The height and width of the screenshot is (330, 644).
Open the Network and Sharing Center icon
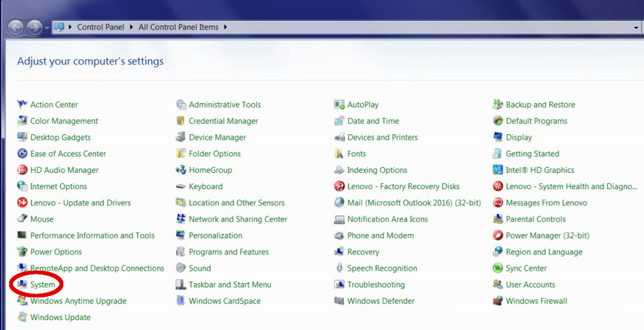(x=181, y=220)
